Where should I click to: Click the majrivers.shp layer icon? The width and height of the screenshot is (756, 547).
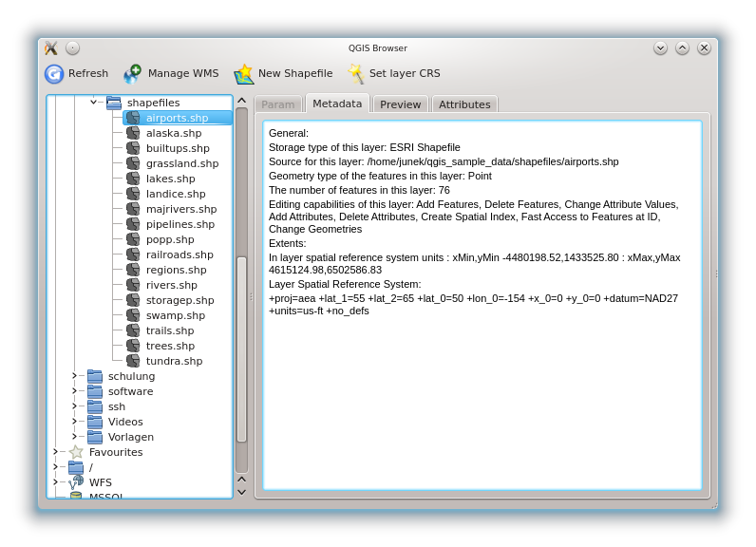click(x=133, y=209)
